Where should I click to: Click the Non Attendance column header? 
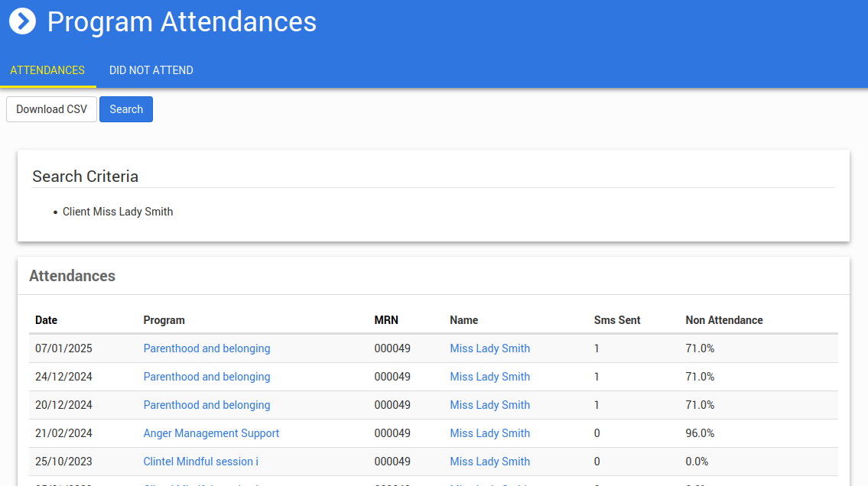723,320
